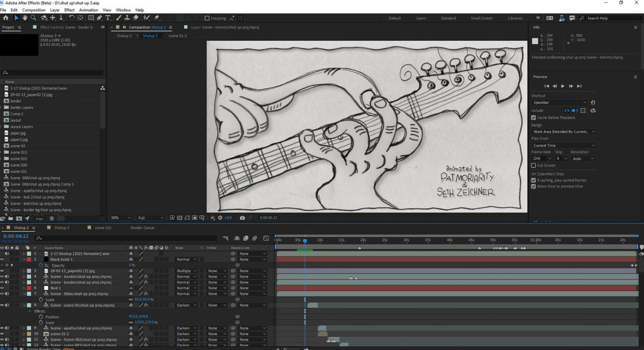This screenshot has width=644, height=350.
Task: Click the adjust exposure +0.0 value
Action: tap(228, 218)
